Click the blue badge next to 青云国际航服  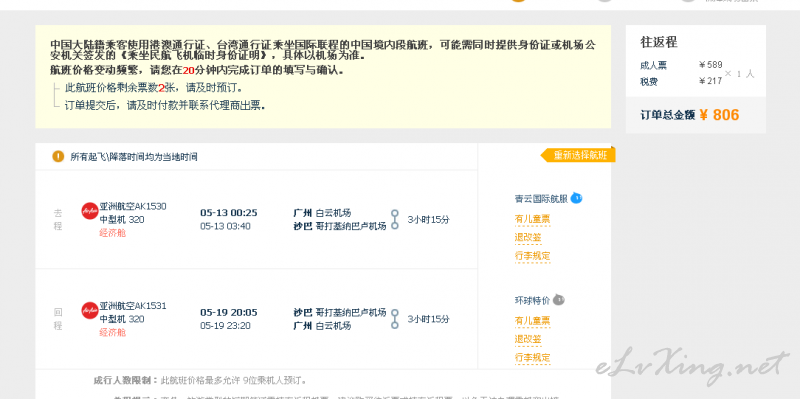point(576,198)
